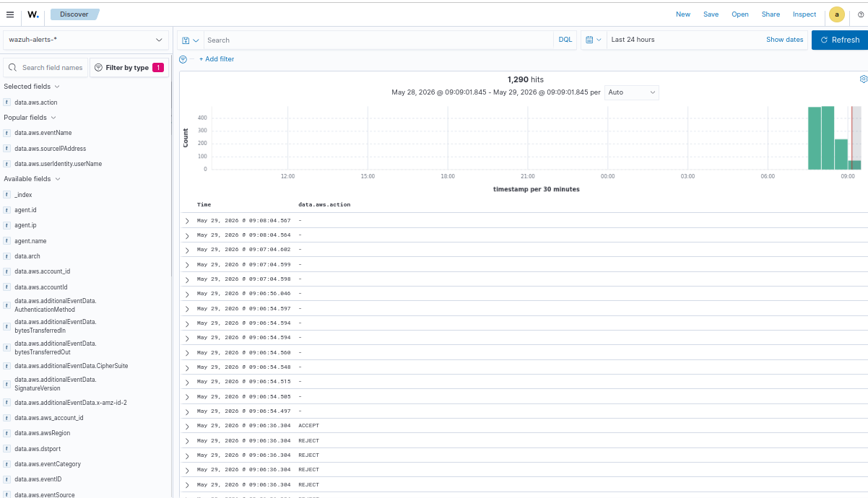
Task: Select data.aws.eventID field
Action: tap(38, 479)
